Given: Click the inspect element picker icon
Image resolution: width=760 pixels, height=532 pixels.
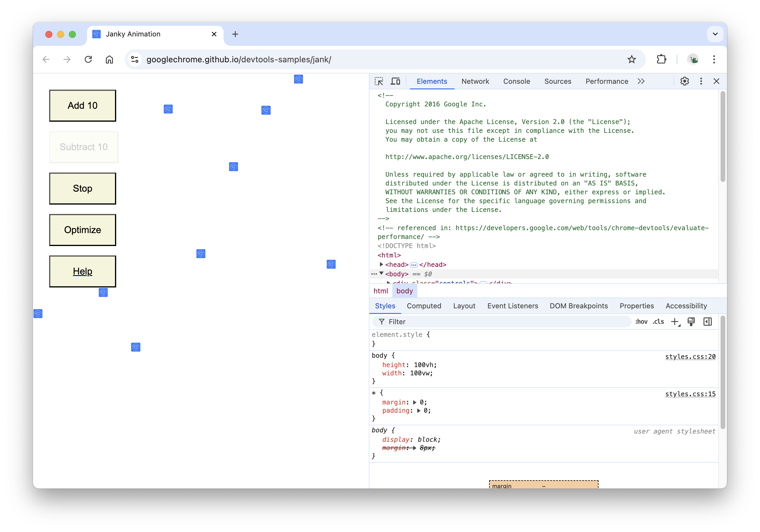Looking at the screenshot, I should (379, 81).
